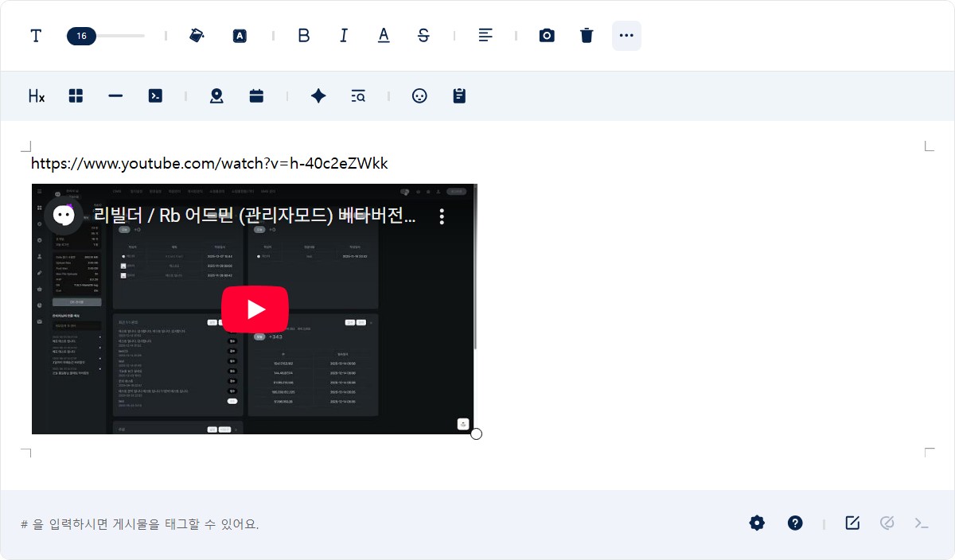Open the calendar insert tool
Image resolution: width=955 pixels, height=560 pixels.
tap(256, 95)
